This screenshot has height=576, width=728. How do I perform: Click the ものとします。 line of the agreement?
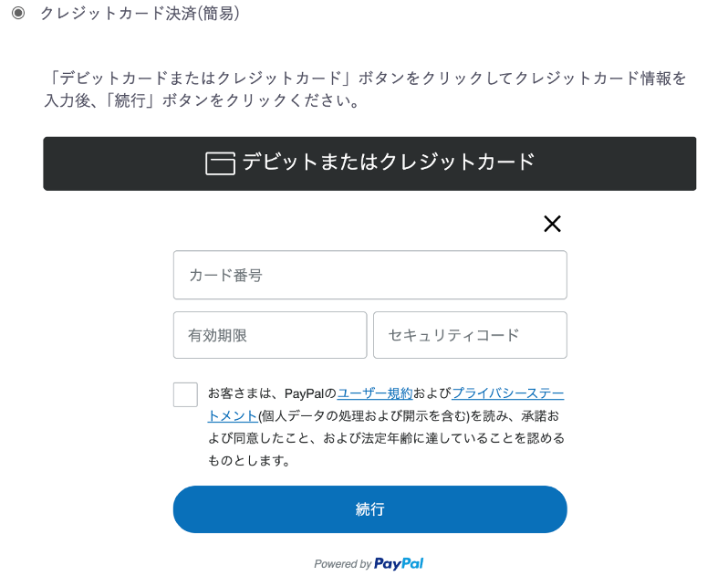pos(249,460)
